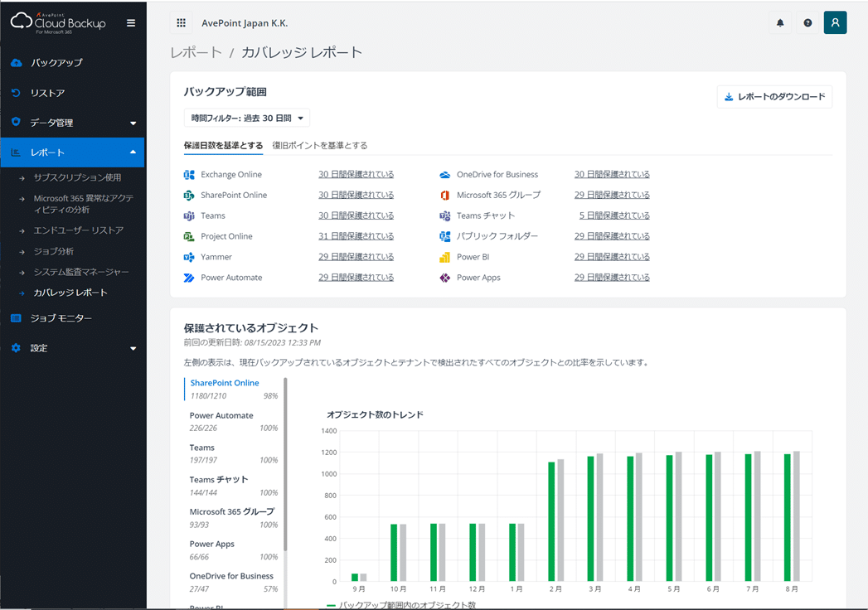Open the user account profile icon
Image resolution: width=868 pixels, height=610 pixels.
[836, 22]
